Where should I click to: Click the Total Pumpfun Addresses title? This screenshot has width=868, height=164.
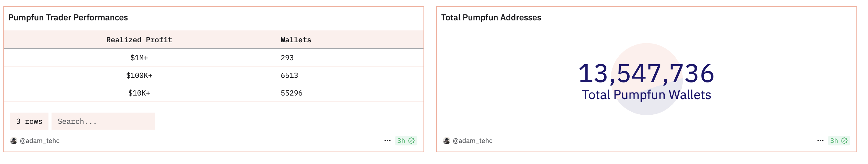pyautogui.click(x=491, y=17)
